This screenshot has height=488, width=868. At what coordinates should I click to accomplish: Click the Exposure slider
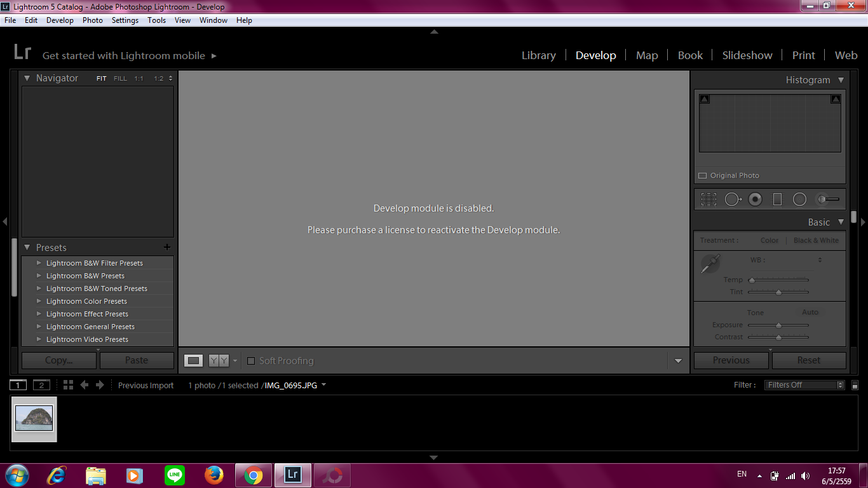[x=778, y=325]
